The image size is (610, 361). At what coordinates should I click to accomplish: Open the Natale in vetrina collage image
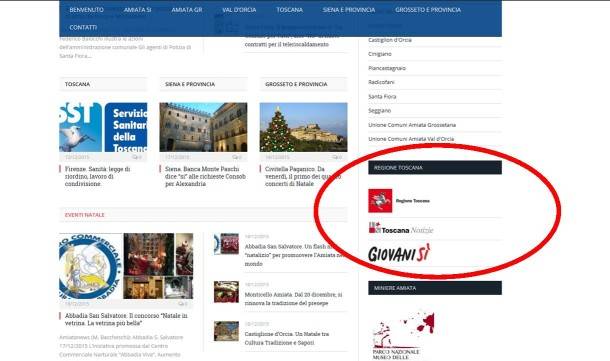coord(126,266)
